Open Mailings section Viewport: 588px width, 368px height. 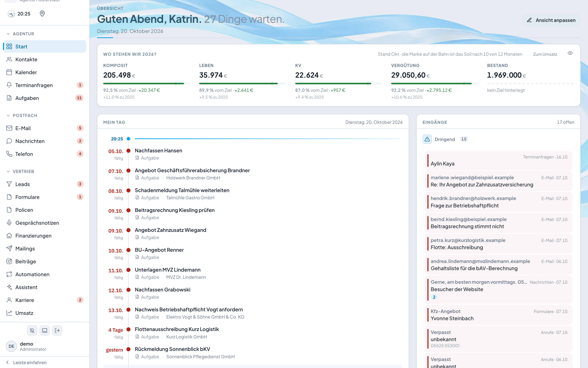click(44, 249)
